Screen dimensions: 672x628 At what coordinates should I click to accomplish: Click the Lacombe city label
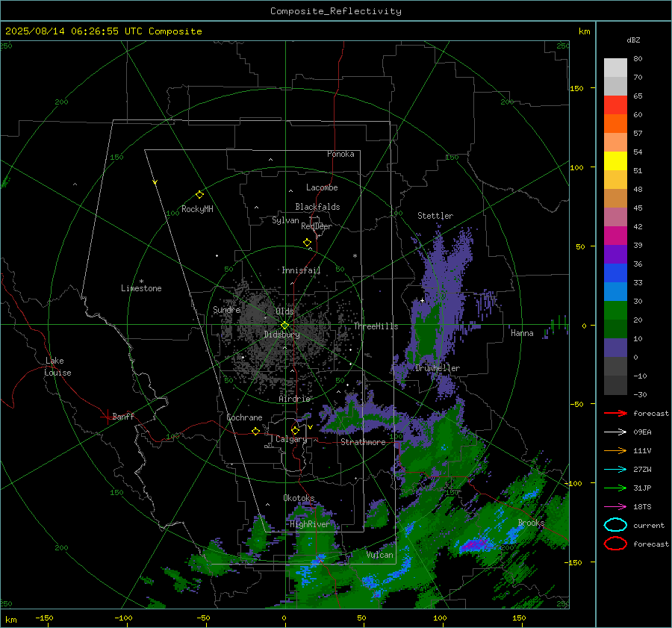coord(322,187)
